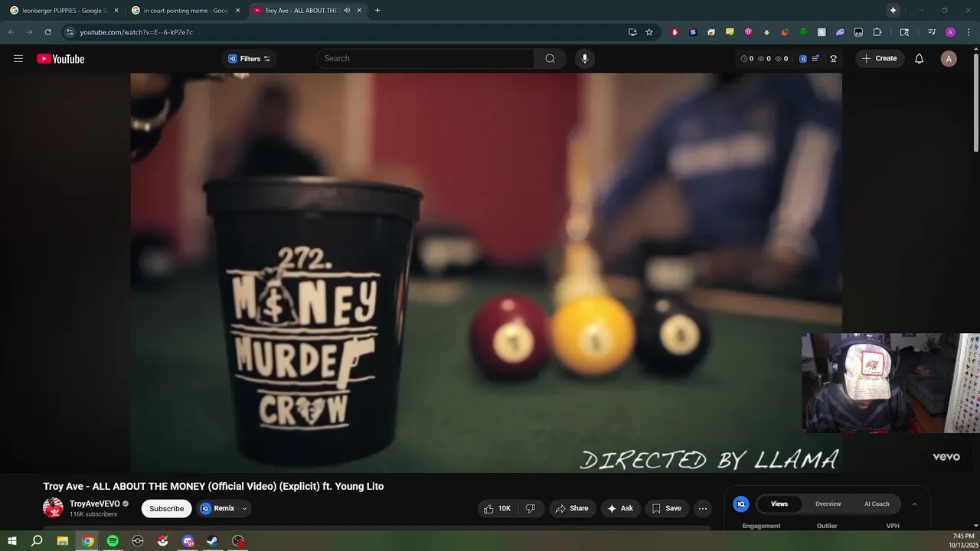Image resolution: width=980 pixels, height=551 pixels.
Task: Toggle the vidIQ Filters button
Action: click(x=249, y=59)
